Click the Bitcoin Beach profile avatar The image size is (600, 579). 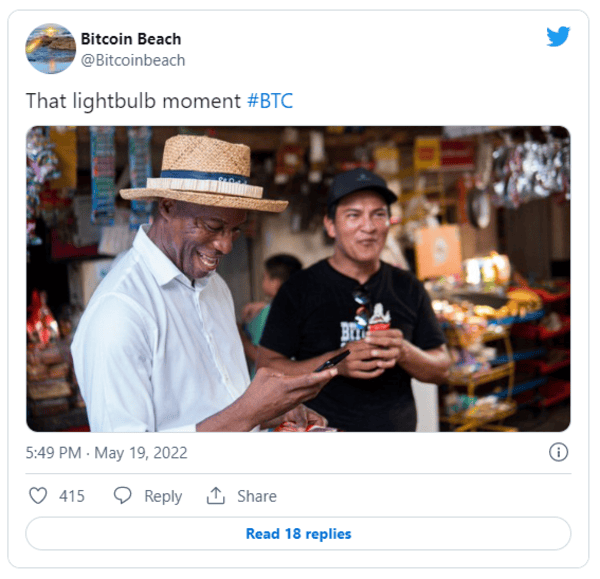tap(50, 48)
